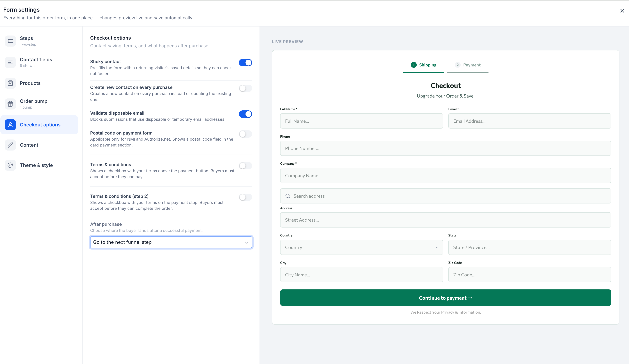This screenshot has width=629, height=364.
Task: Click the State / Province field
Action: tap(530, 247)
